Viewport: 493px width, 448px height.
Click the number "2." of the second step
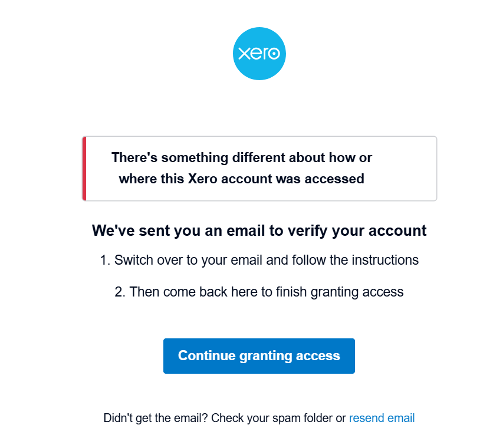pos(120,292)
